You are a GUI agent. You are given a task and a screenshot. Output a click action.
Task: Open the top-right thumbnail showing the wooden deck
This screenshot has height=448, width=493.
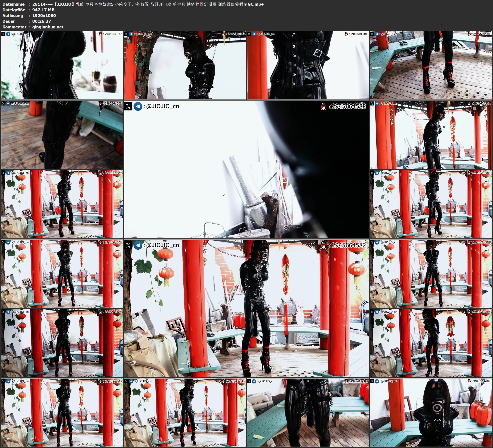click(x=431, y=65)
